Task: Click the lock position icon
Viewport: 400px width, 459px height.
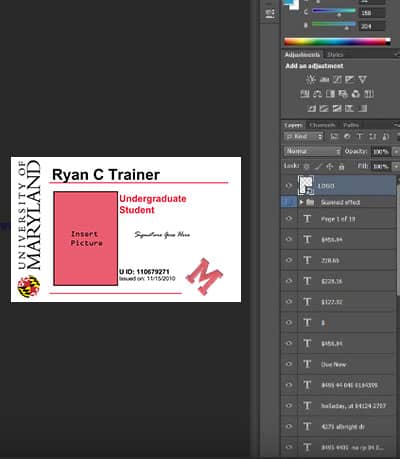Action: [x=330, y=166]
